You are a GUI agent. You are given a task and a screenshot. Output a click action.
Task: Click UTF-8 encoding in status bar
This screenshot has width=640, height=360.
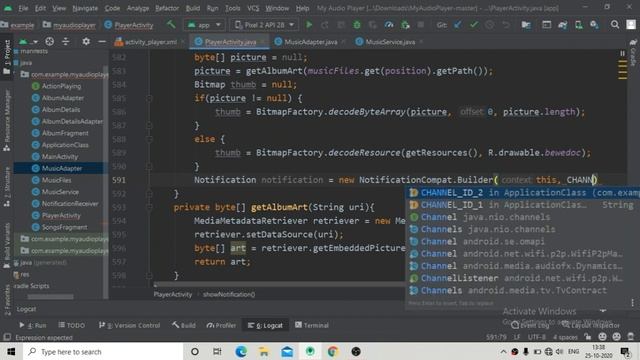coord(537,337)
